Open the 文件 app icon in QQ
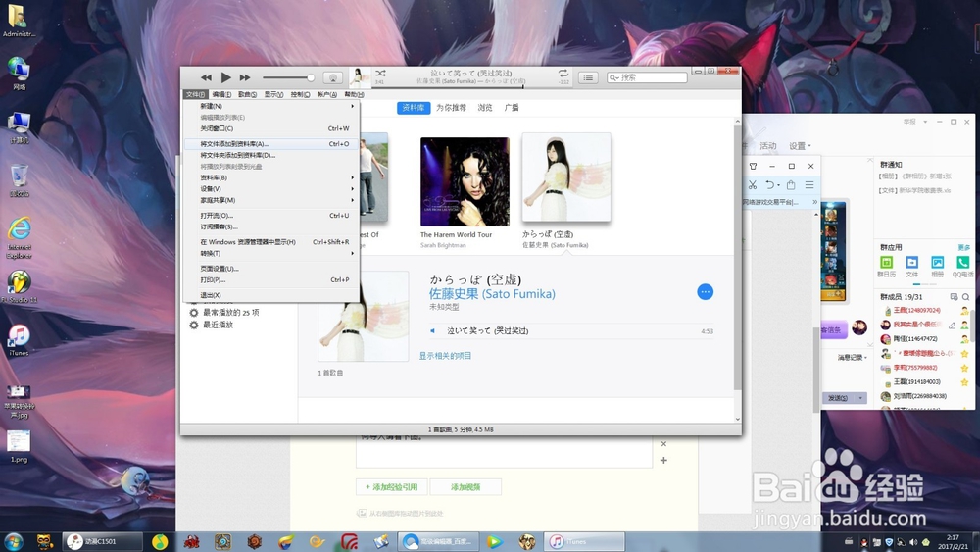The height and width of the screenshot is (552, 980). [x=911, y=263]
